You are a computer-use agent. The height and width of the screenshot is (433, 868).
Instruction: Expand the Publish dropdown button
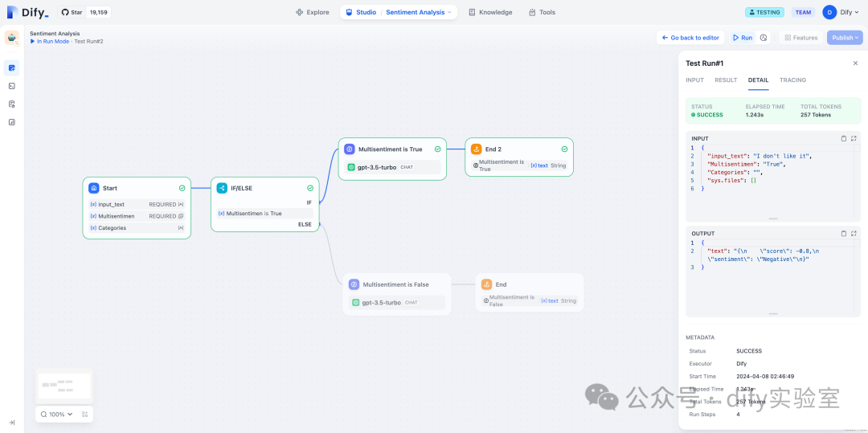pyautogui.click(x=845, y=38)
